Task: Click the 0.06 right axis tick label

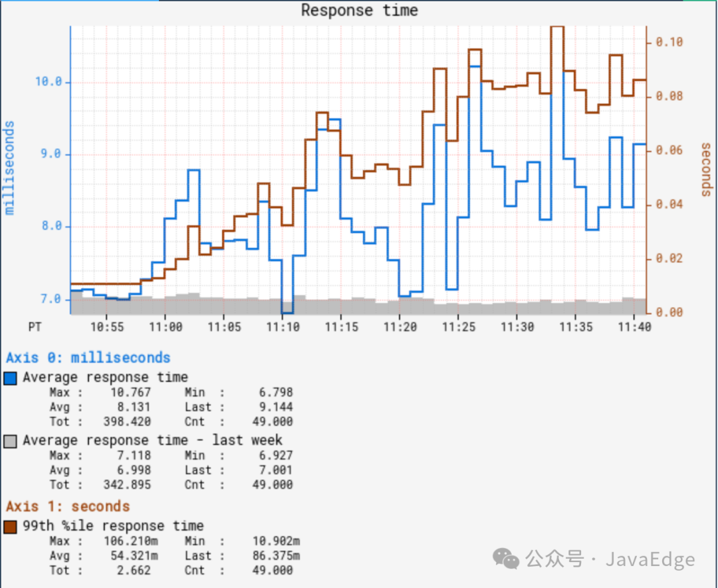Action: pos(669,150)
